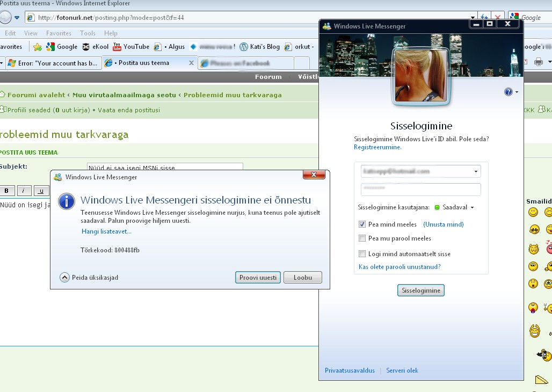Open the orkut favorites shortcut
The width and height of the screenshot is (552, 392).
(x=299, y=47)
